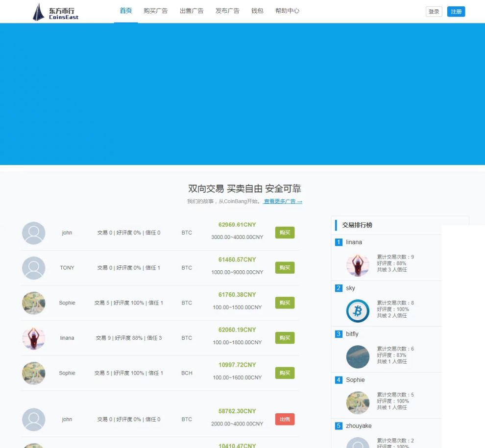The height and width of the screenshot is (448, 485).
Task: Click the BCH coin label in Sophie's row
Action: 187,373
